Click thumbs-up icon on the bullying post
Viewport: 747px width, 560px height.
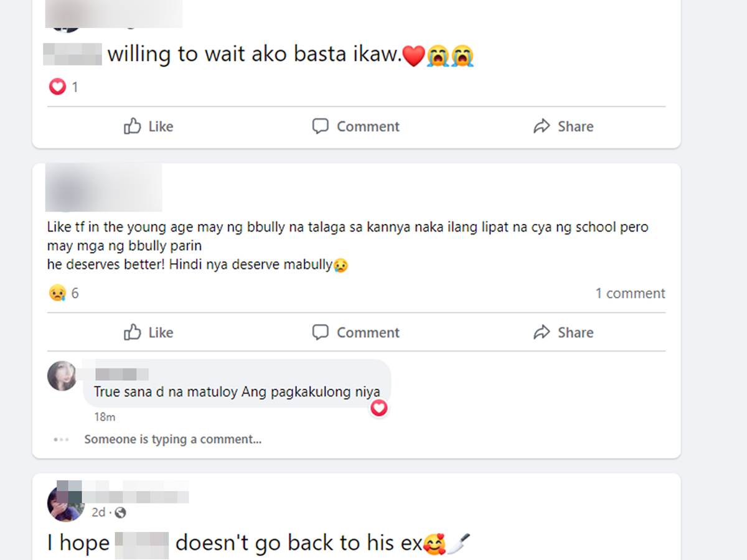pyautogui.click(x=132, y=332)
